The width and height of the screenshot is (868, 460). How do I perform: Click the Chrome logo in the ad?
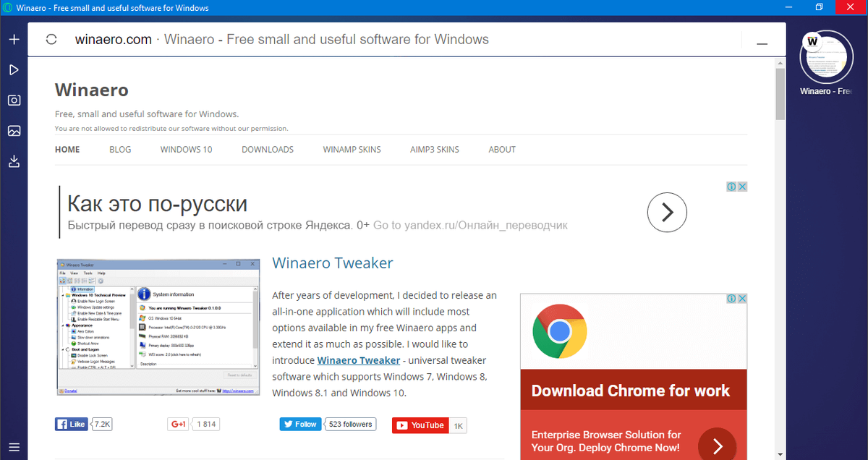coord(559,332)
